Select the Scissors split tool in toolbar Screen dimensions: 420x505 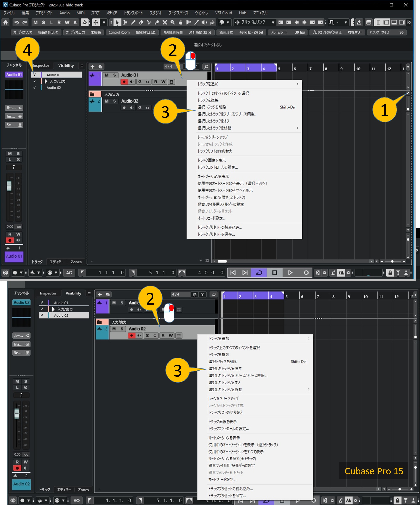149,23
